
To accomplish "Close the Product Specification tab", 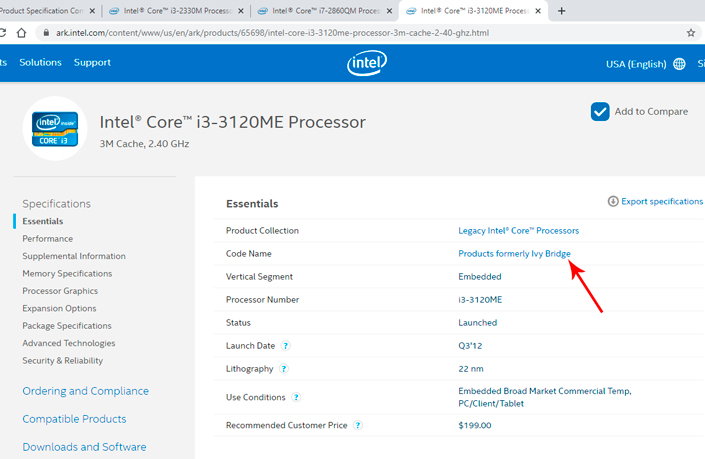I will point(92,11).
